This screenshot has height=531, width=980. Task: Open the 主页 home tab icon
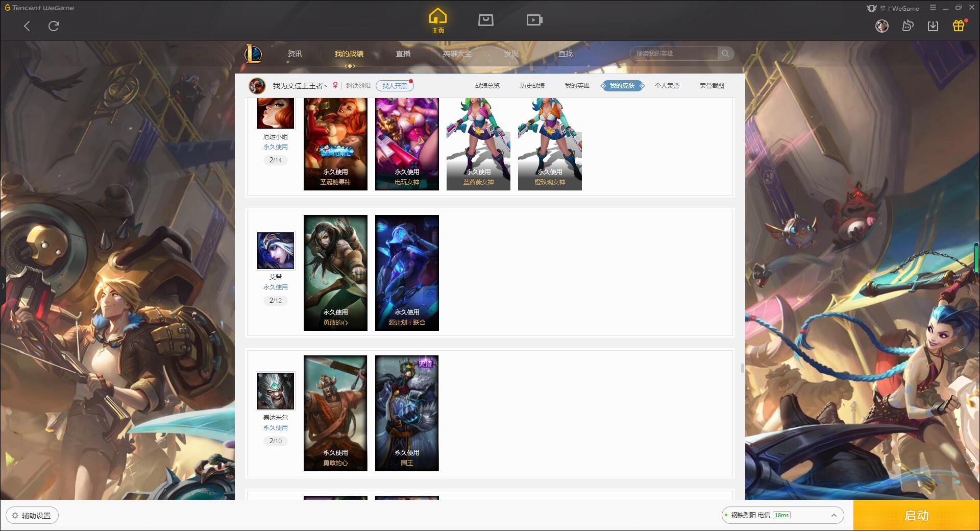[437, 21]
